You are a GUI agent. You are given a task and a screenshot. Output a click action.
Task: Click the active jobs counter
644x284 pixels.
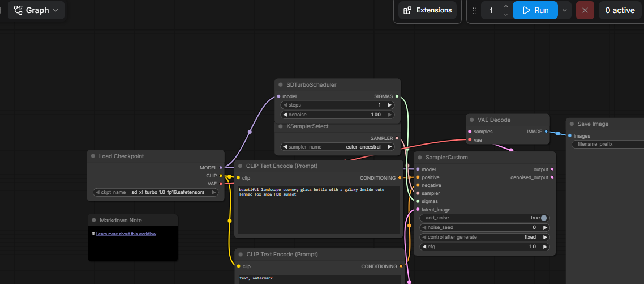tap(620, 10)
